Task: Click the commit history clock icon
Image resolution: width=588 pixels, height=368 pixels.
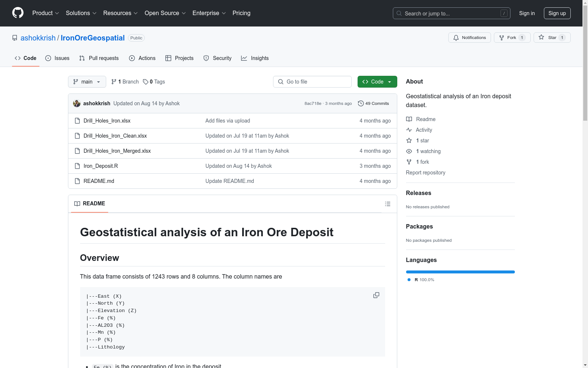Action: [x=361, y=103]
